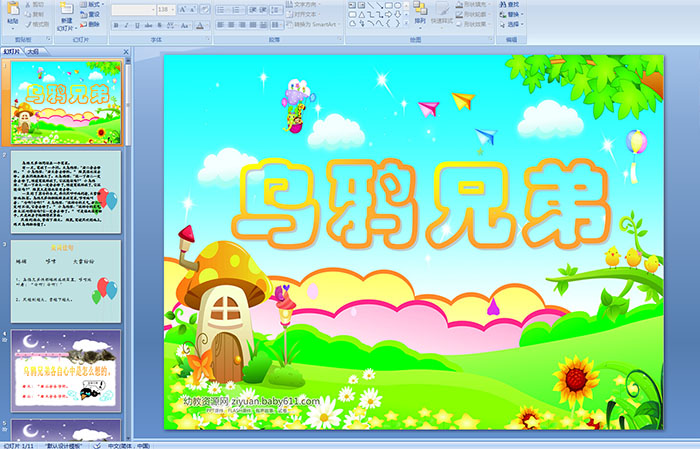Pick the Text Box shape in shapes gallery

[x=352, y=5]
